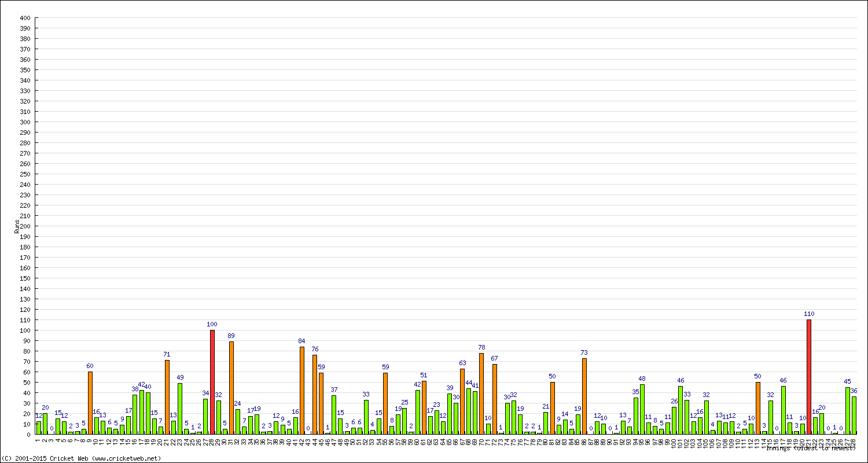Image resolution: width=868 pixels, height=463 pixels.
Task: Click the bar value label 45
Action: tap(847, 381)
